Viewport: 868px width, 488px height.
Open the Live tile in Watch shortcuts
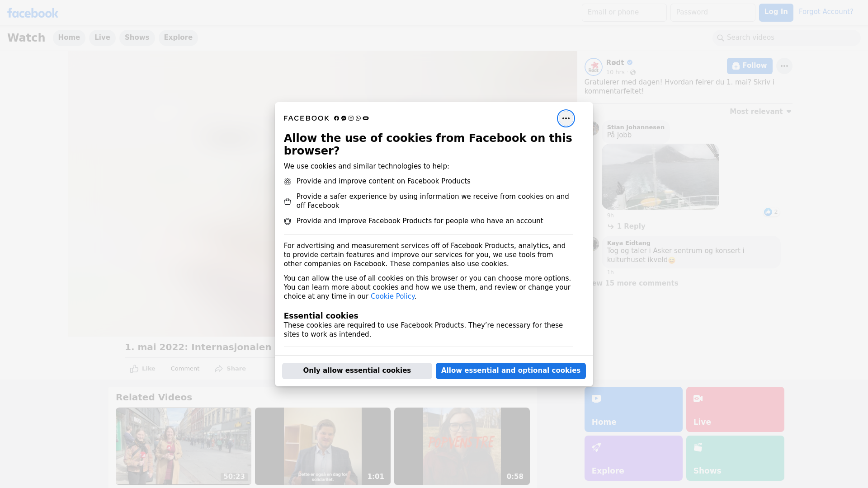coord(735,409)
